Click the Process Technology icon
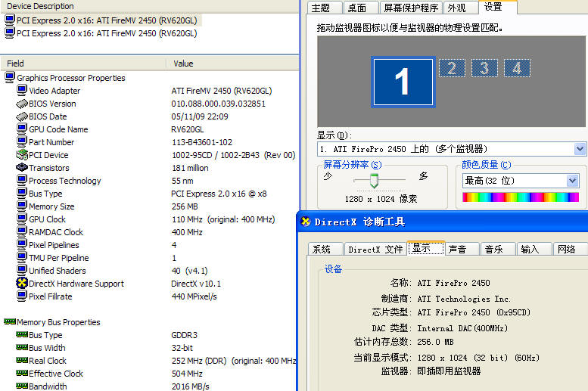Screen dimensions: 588x391 [22, 180]
